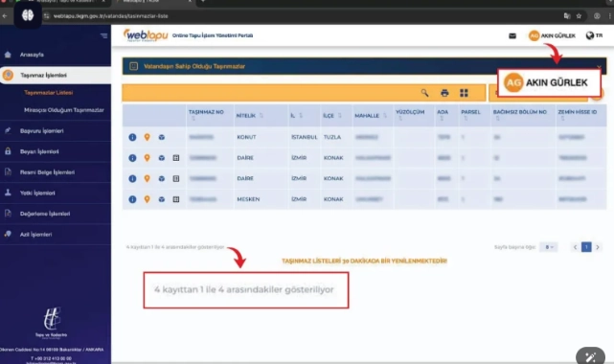
Task: Open messages via the envelope icon
Action: tap(512, 36)
